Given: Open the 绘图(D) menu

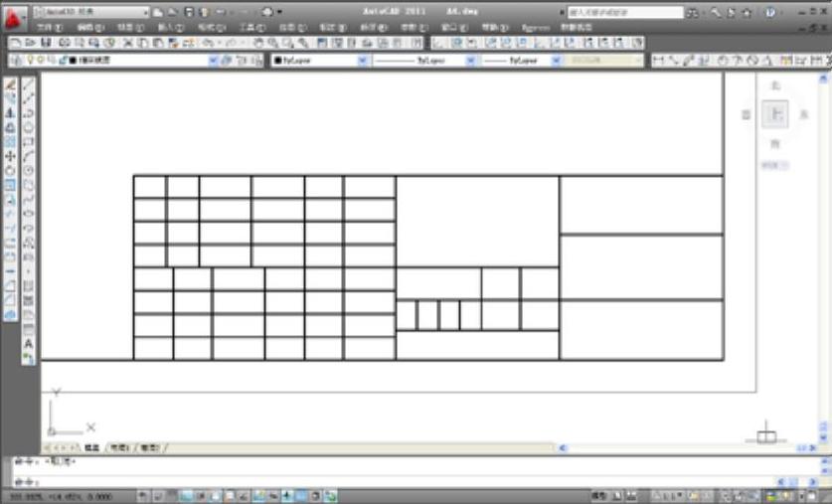Looking at the screenshot, I should (292, 28).
